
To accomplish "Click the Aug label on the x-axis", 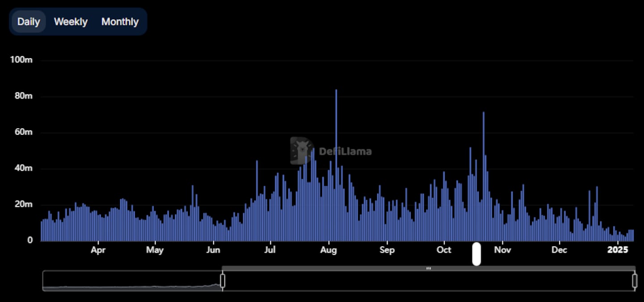I will click(329, 250).
